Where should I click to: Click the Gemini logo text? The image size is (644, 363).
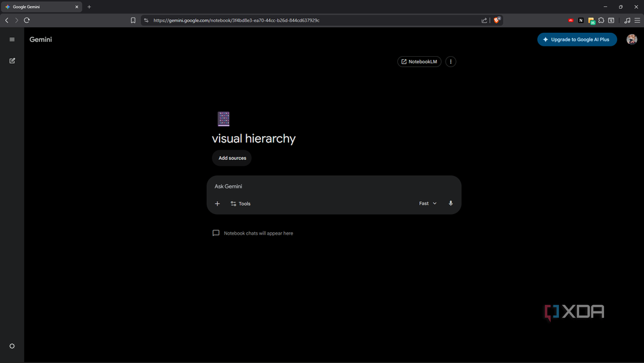(x=41, y=39)
